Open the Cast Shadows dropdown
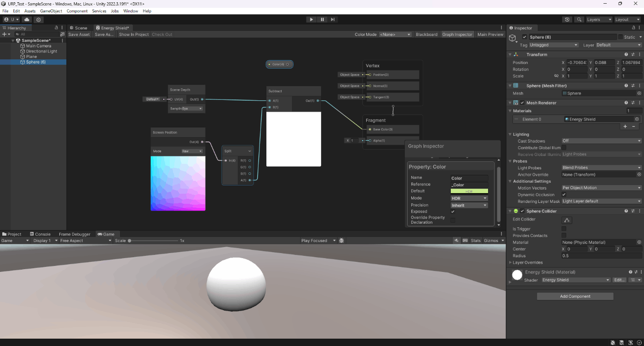The image size is (644, 346). [602, 141]
